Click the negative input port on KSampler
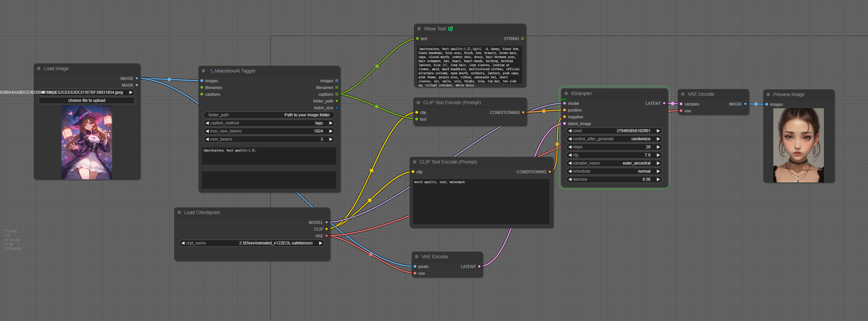 [565, 117]
